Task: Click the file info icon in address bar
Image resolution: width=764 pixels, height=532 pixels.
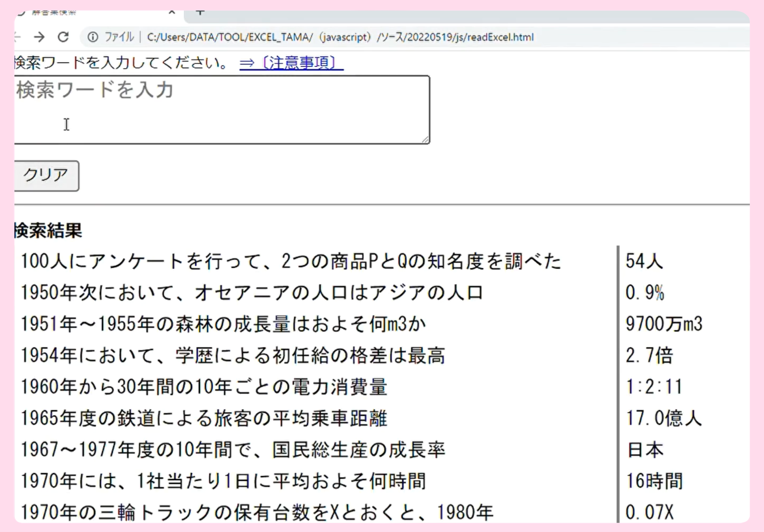Action: [93, 37]
